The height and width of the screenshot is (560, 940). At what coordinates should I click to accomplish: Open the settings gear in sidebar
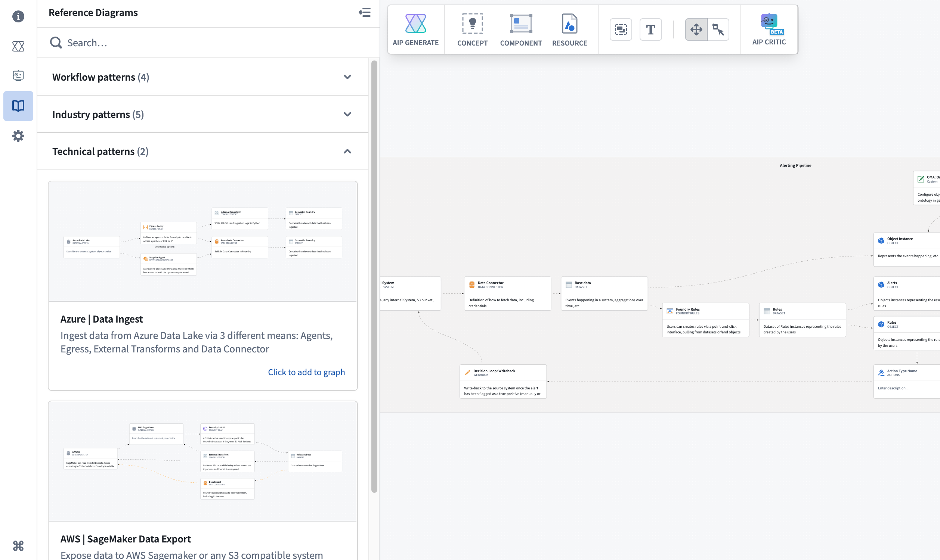(18, 136)
